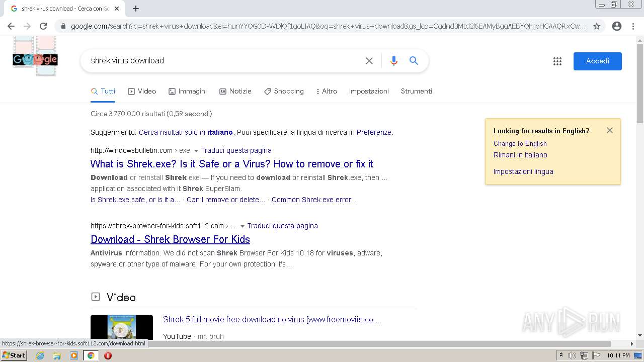Expand soft112 result options arrow
The image size is (644, 362).
(x=243, y=226)
